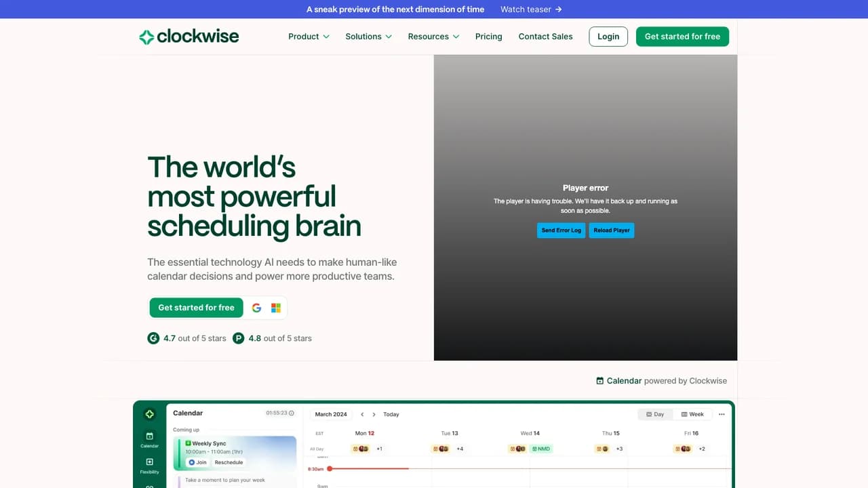Click the 4.7 out of 5 stars text
This screenshot has height=488, width=868.
click(x=195, y=338)
